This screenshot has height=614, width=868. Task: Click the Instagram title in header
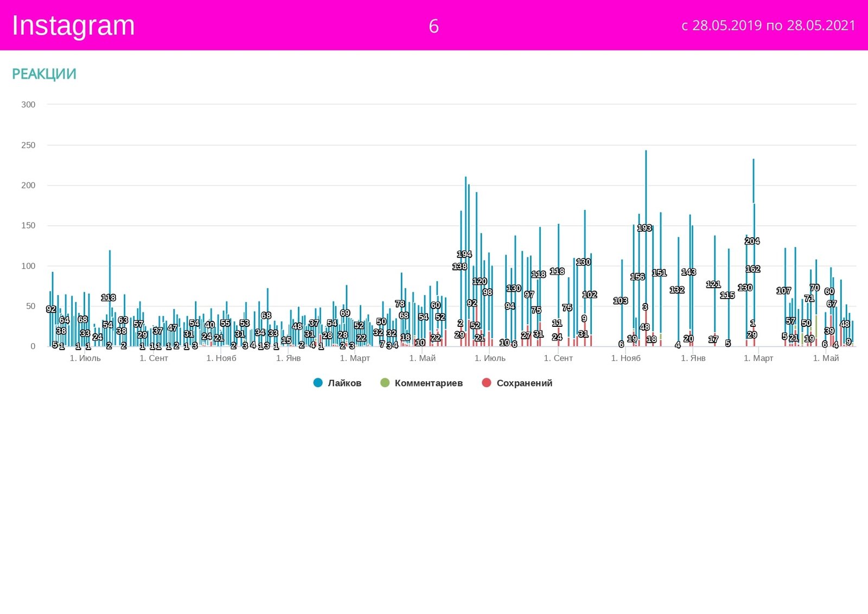point(73,26)
